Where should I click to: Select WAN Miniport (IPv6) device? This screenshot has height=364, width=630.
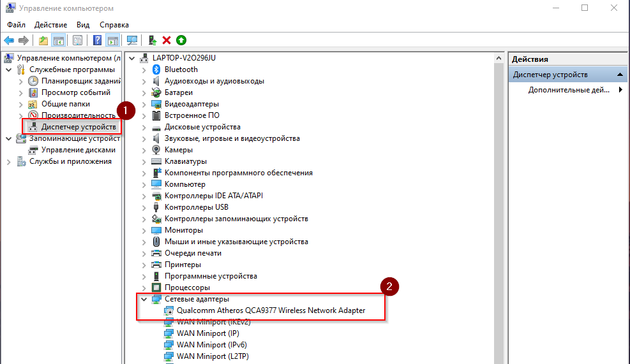[212, 345]
